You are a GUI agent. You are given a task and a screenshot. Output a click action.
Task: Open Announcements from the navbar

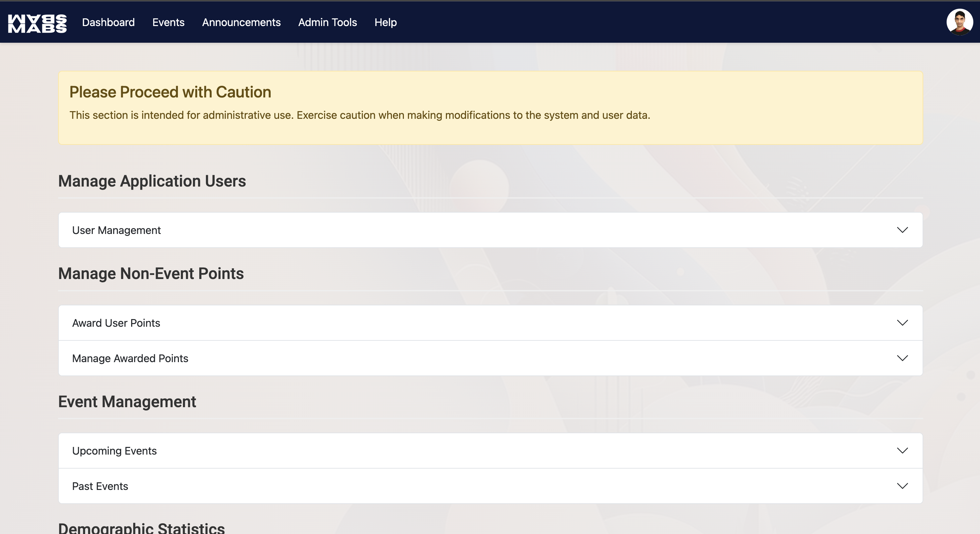[241, 22]
